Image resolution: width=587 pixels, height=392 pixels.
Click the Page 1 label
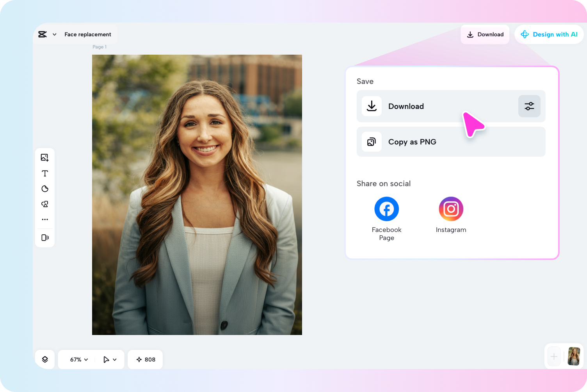point(100,47)
